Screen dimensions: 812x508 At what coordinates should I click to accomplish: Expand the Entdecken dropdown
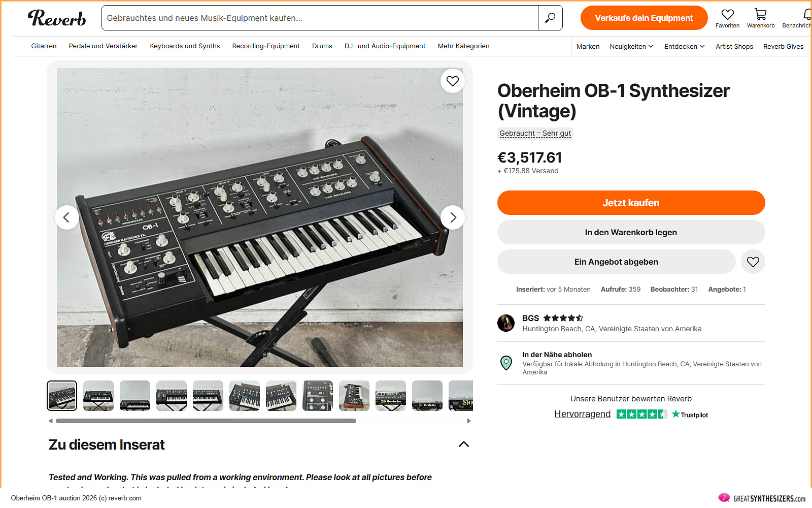(x=684, y=46)
